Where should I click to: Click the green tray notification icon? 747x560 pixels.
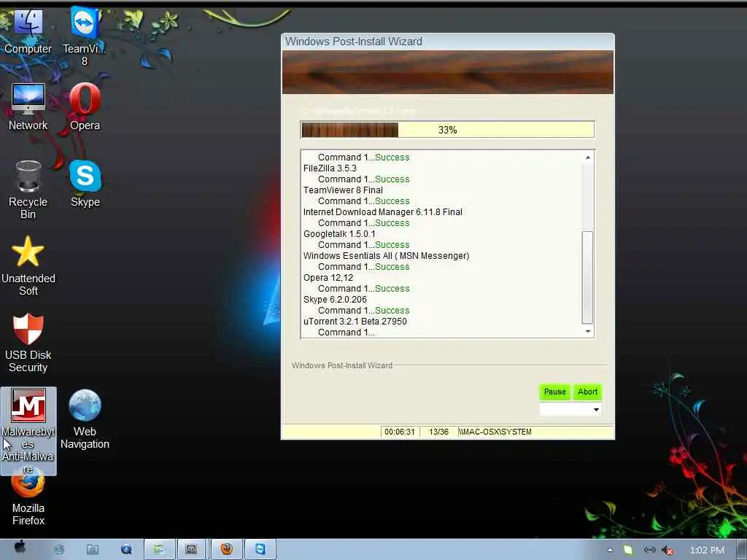[x=628, y=550]
